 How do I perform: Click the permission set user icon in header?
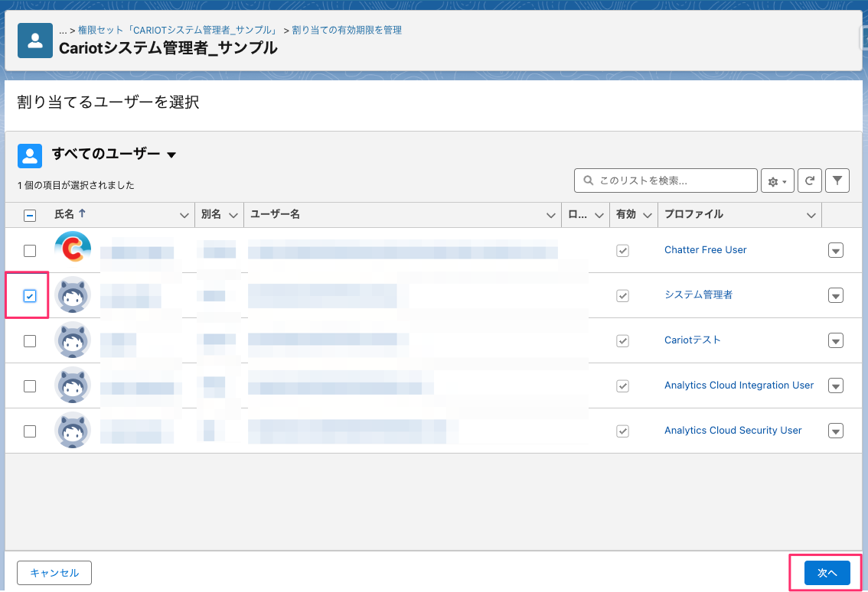click(x=35, y=41)
